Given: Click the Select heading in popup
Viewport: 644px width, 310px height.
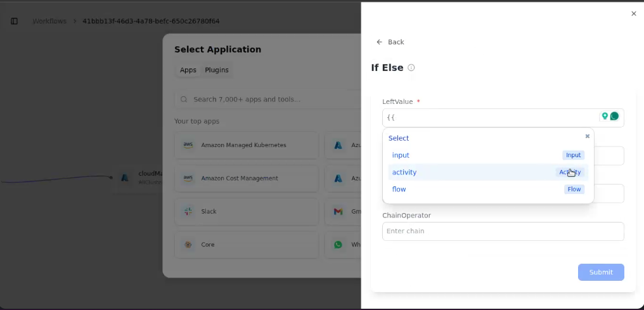Looking at the screenshot, I should pos(399,138).
